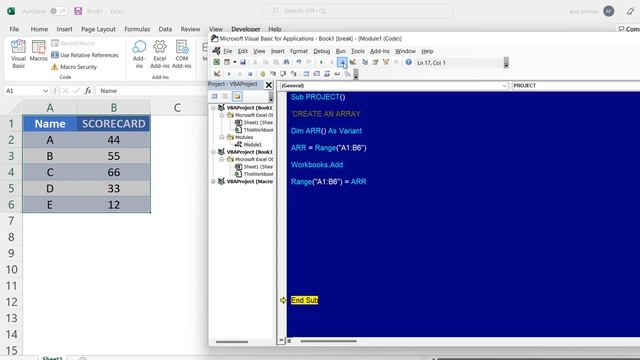Open dropdown arrow beside Insert UserForm icon
The image size is (640, 360).
tap(235, 62)
